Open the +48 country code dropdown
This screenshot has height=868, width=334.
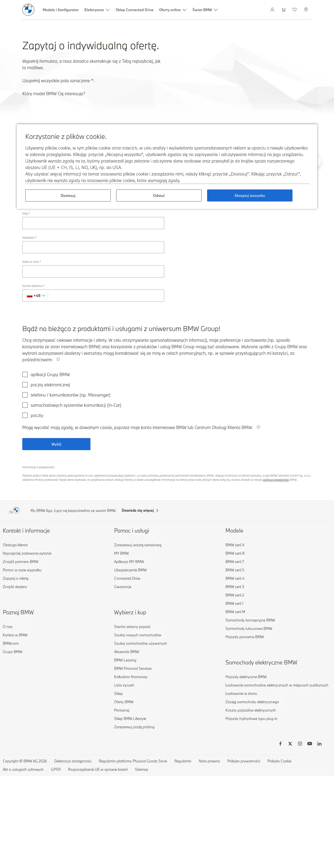(x=36, y=296)
